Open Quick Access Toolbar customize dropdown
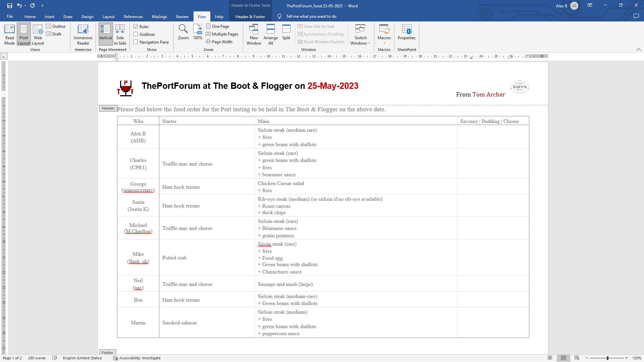 [x=42, y=6]
